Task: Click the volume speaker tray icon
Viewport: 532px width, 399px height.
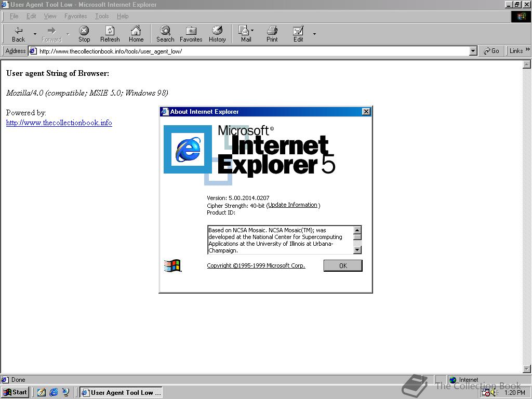Action: [494, 393]
